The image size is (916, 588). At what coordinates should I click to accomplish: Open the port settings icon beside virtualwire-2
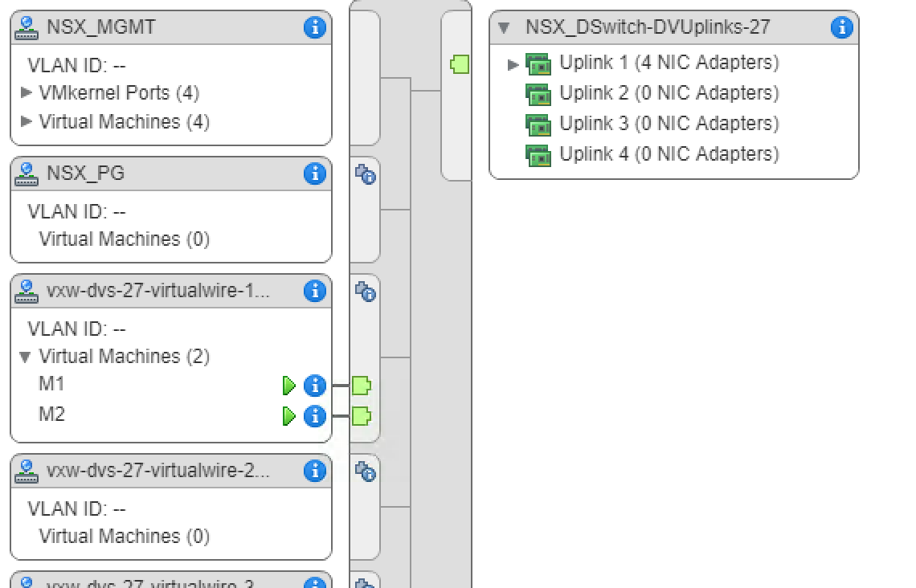click(366, 472)
